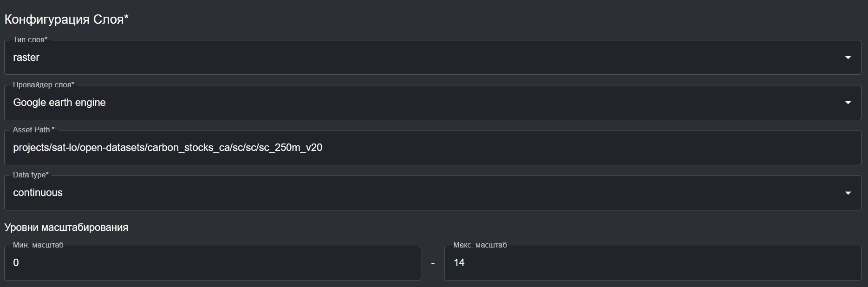The width and height of the screenshot is (868, 287).
Task: Focus the Asset Path text field
Action: tap(557, 148)
